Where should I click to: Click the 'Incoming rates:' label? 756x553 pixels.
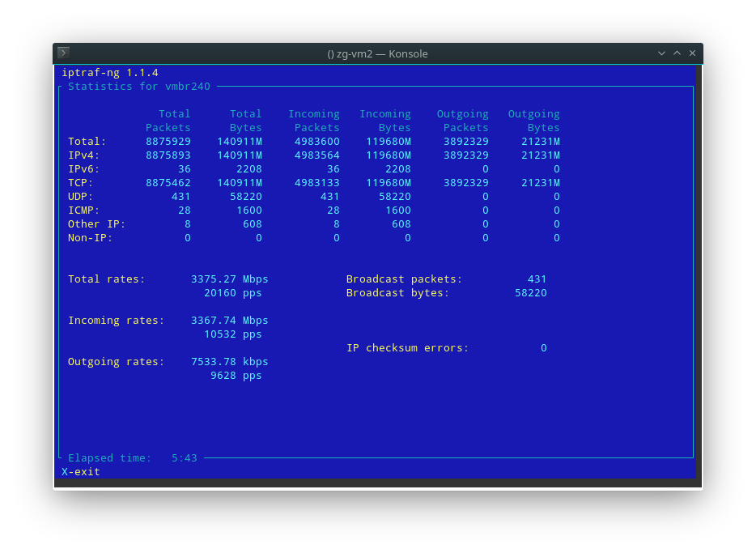click(117, 320)
